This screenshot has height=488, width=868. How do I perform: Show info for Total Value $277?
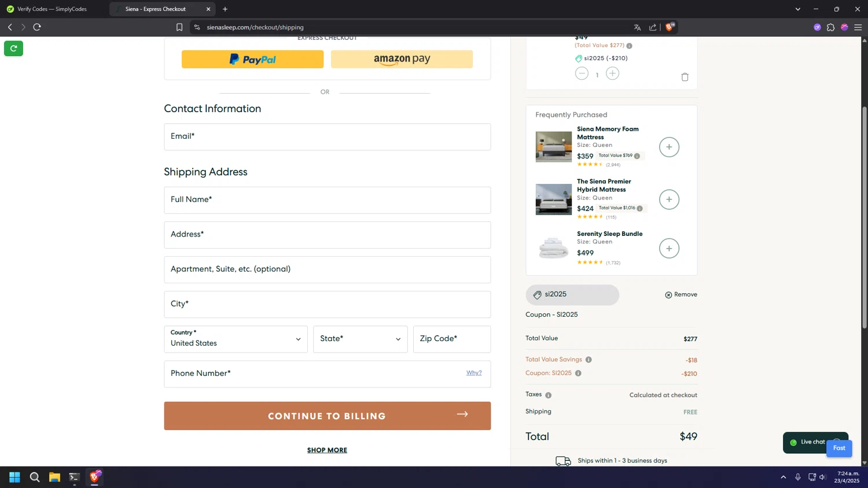click(629, 46)
